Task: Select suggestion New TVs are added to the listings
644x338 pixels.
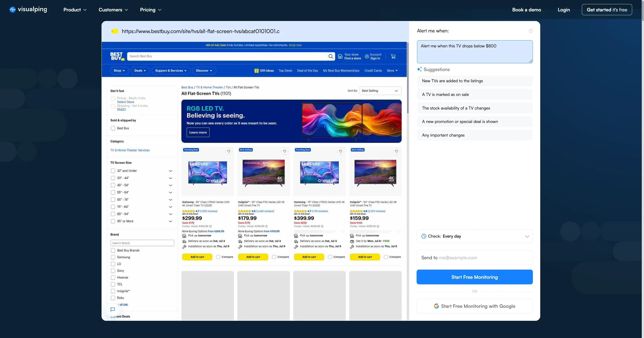Action: pyautogui.click(x=475, y=81)
